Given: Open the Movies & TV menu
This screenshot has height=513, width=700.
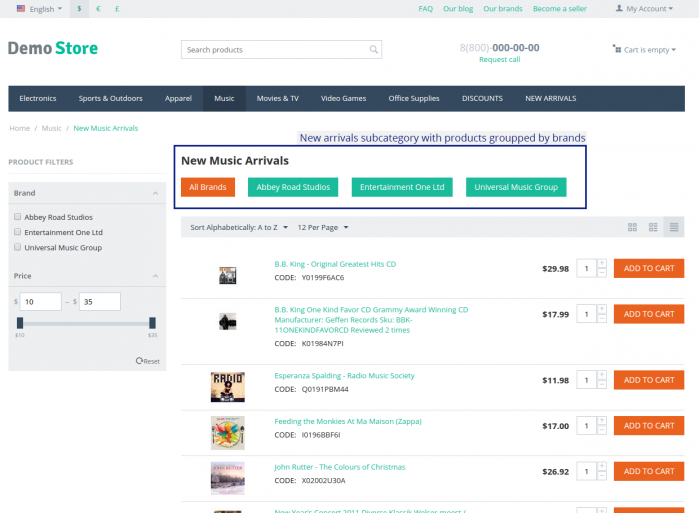Looking at the screenshot, I should 278,98.
